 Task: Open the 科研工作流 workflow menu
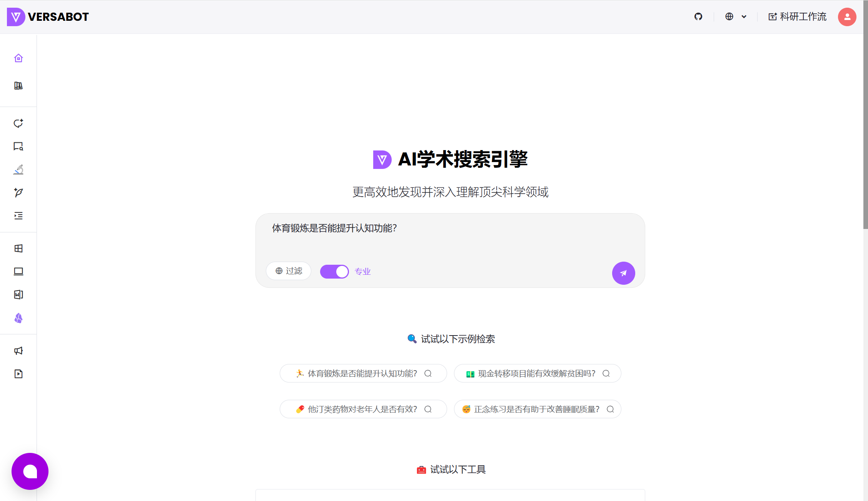796,17
